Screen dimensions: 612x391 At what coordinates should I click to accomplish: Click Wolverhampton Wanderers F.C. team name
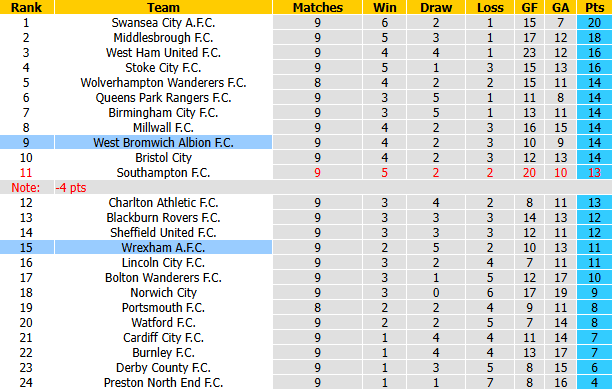(163, 83)
